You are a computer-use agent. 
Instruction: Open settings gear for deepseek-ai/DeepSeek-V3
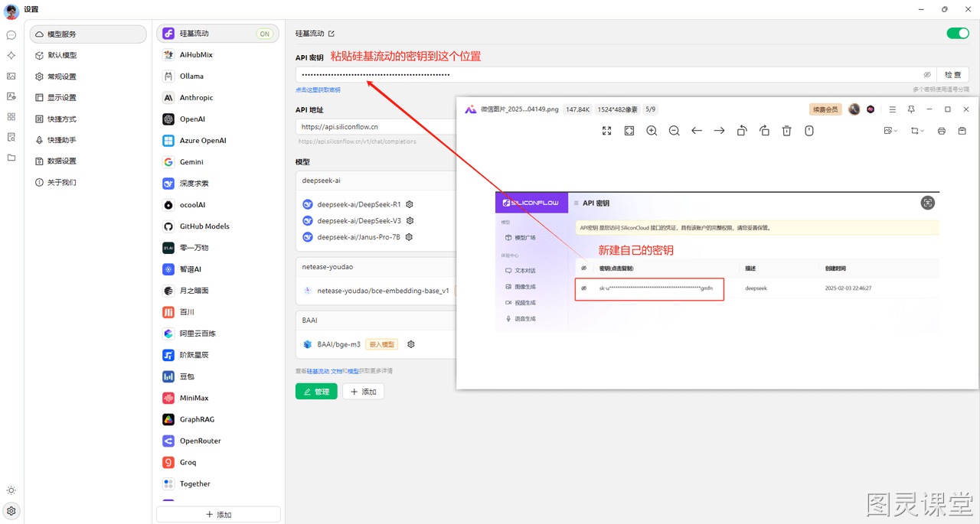[410, 220]
